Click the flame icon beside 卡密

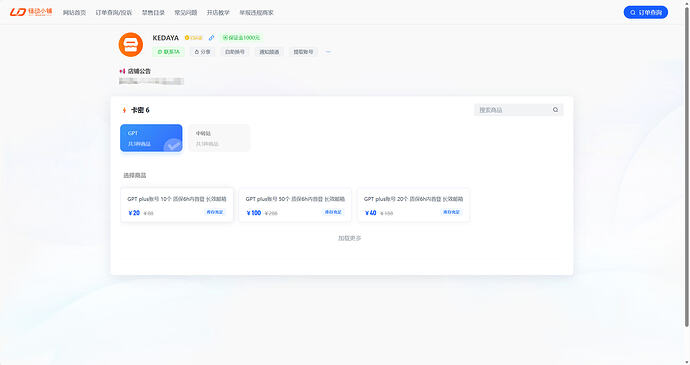coord(125,110)
